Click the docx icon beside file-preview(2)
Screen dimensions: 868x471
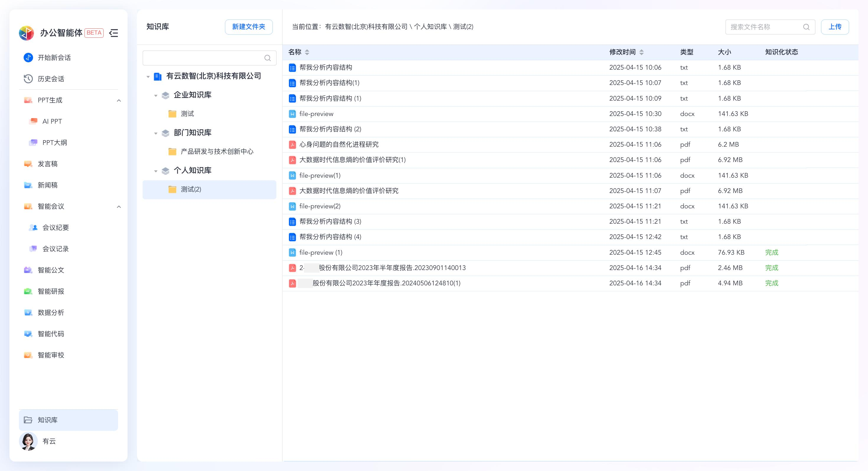point(292,207)
